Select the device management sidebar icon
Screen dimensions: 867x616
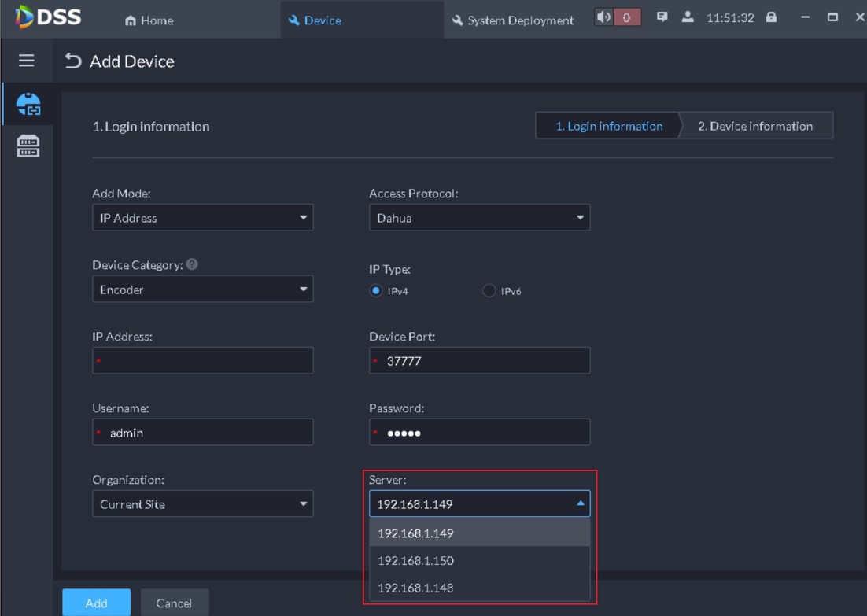click(28, 104)
